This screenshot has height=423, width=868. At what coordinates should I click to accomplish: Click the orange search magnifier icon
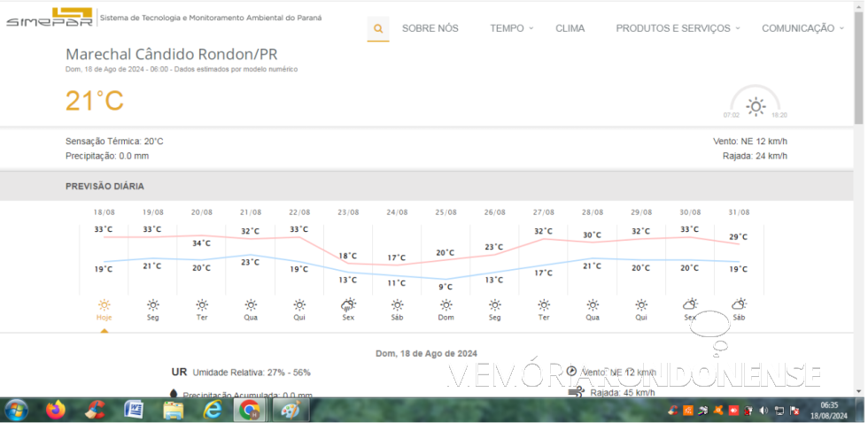click(378, 28)
